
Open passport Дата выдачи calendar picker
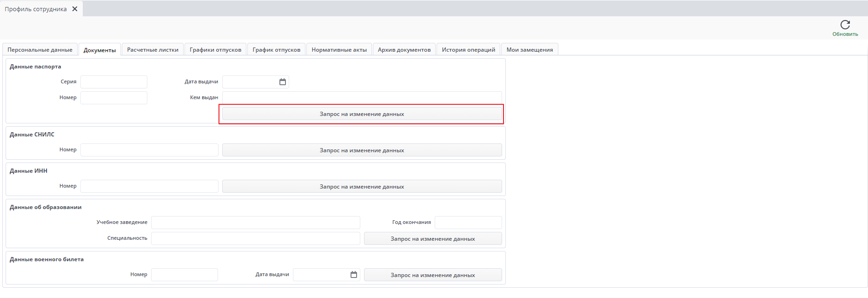[x=282, y=82]
